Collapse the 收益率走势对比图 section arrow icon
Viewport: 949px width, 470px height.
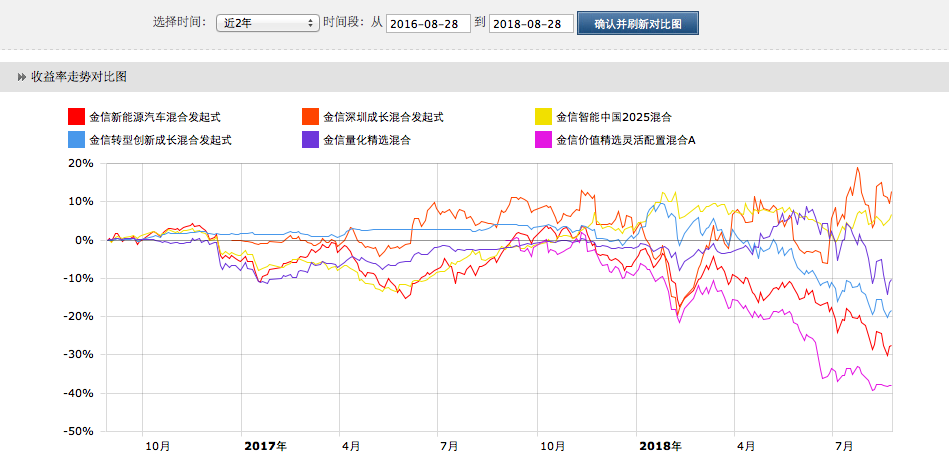point(22,77)
